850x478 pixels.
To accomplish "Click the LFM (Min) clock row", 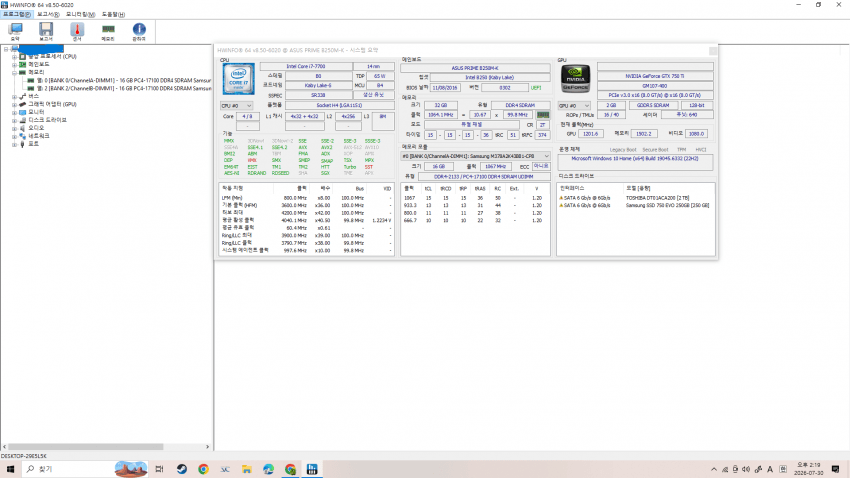I will pos(306,198).
